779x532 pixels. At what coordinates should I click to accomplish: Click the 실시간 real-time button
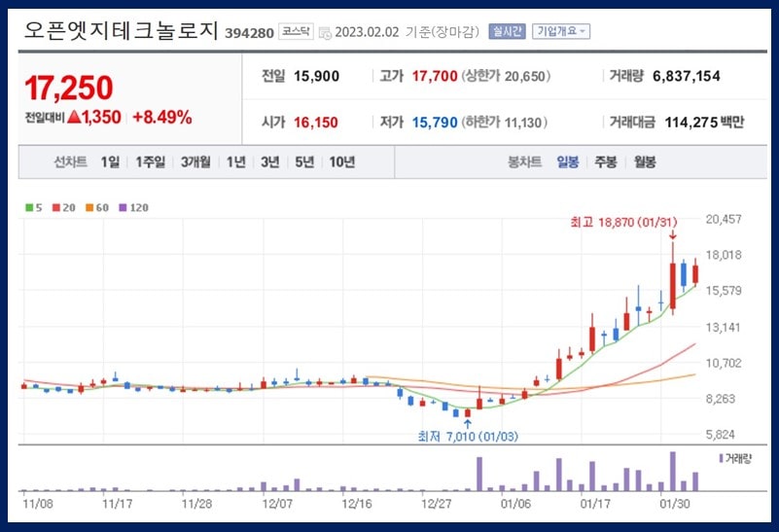point(507,31)
